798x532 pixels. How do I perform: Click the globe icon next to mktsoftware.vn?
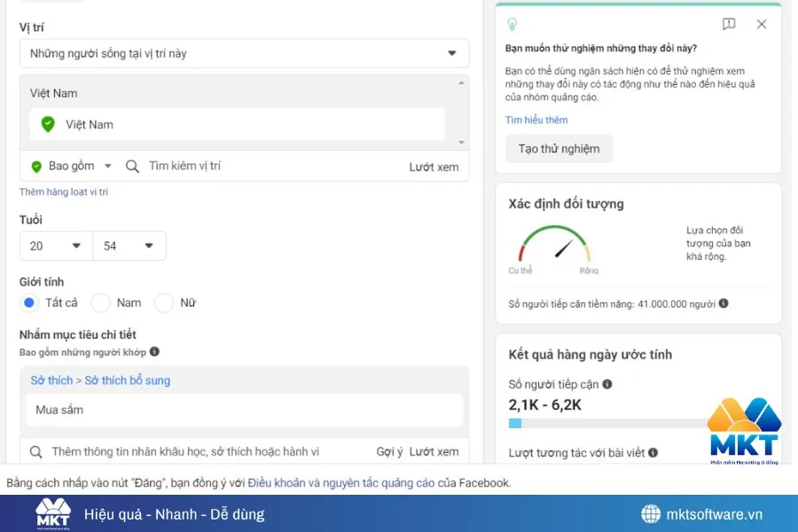(x=653, y=514)
